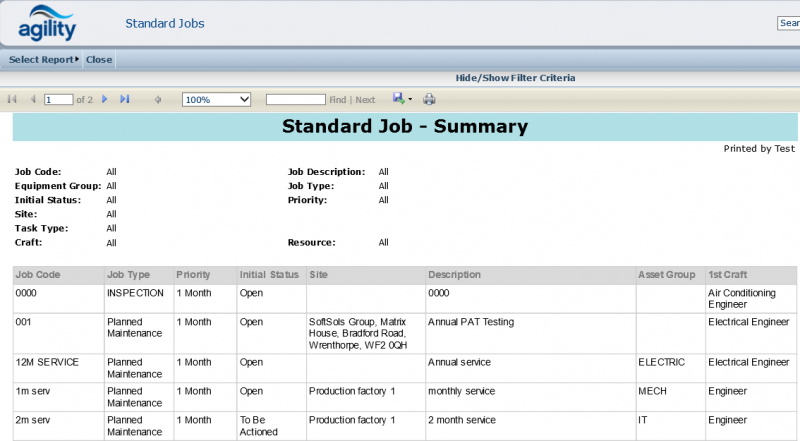This screenshot has width=800, height=441.
Task: Select the 12M SERVICE job code cell
Action: tap(47, 362)
